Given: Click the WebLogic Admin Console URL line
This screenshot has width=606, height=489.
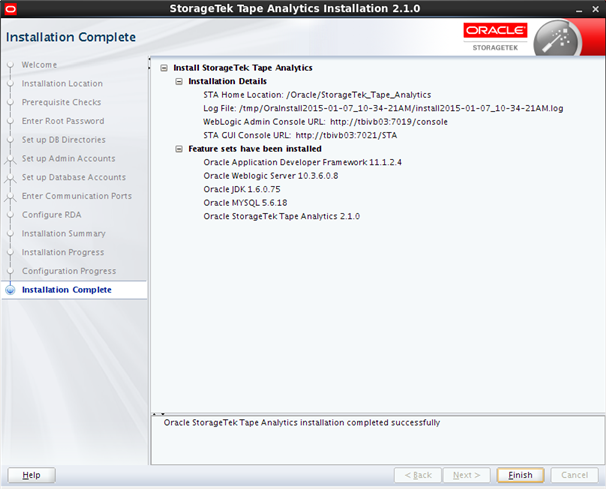Looking at the screenshot, I should click(x=325, y=122).
